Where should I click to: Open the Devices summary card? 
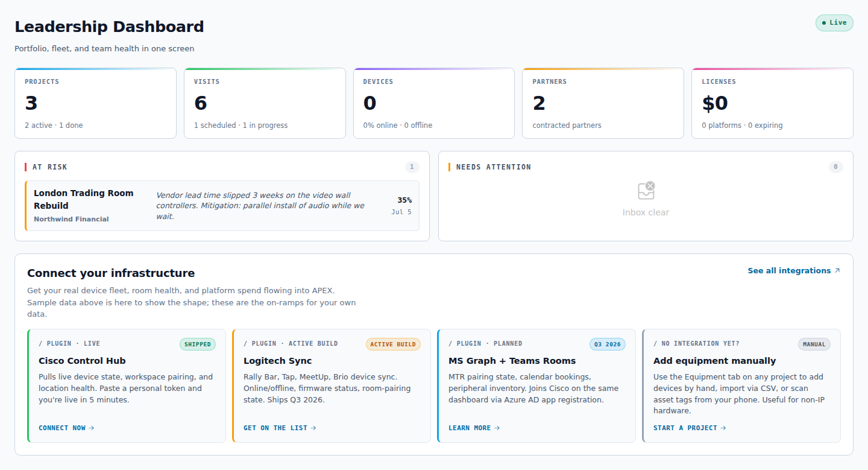click(434, 103)
